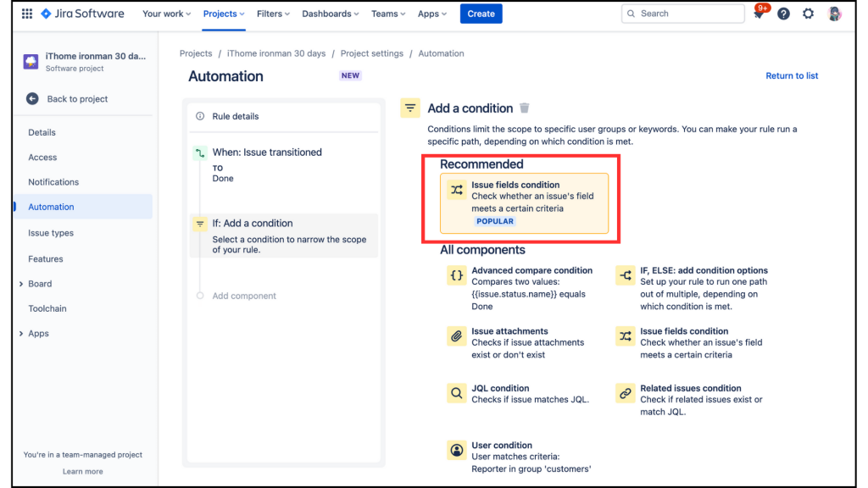Click the User condition title text
Screen dimensions: 868x488
coord(502,445)
